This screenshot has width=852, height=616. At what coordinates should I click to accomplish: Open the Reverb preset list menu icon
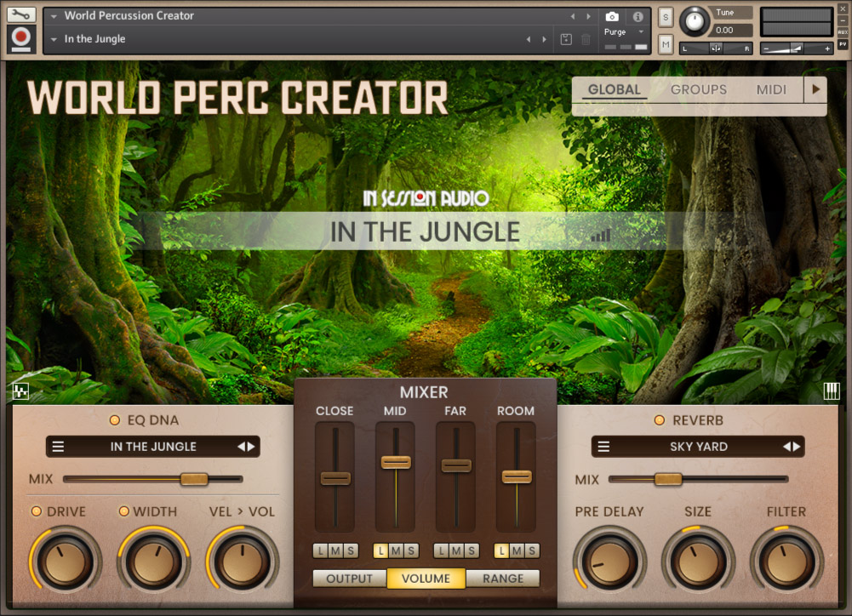pos(603,447)
